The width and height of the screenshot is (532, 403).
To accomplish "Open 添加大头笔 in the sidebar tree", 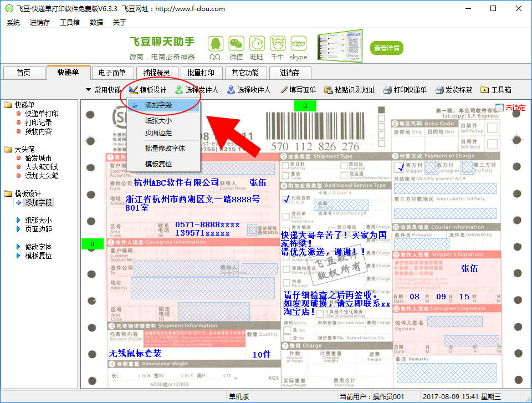I will 42,176.
